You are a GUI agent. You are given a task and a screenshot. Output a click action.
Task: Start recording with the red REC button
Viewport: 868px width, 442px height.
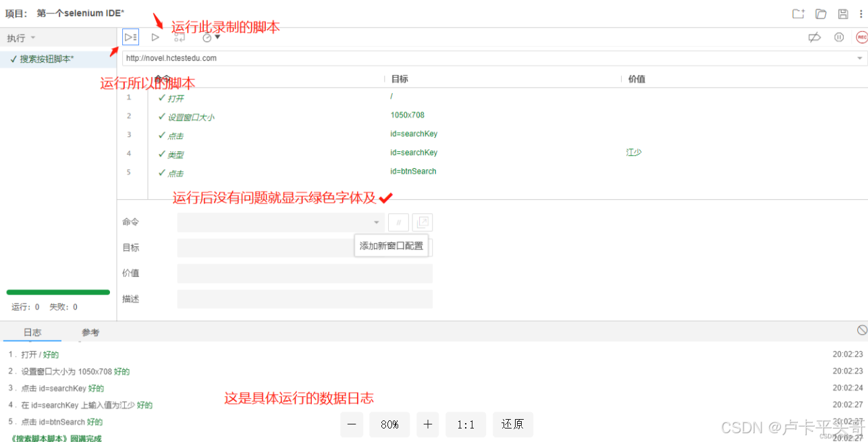(x=861, y=38)
